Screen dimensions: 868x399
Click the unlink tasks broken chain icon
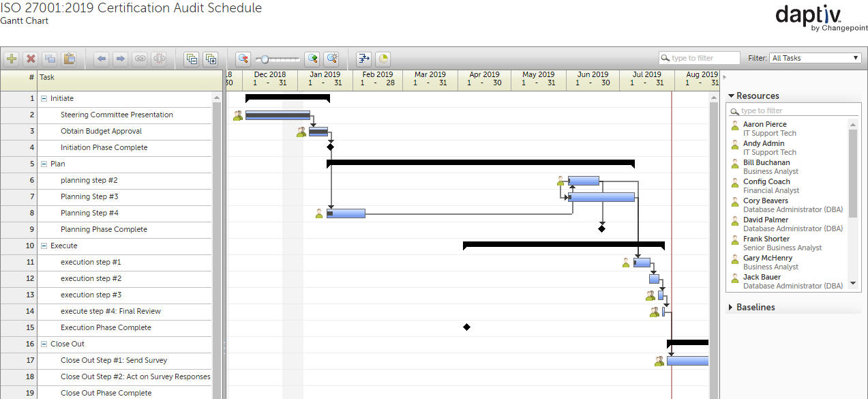coord(159,59)
